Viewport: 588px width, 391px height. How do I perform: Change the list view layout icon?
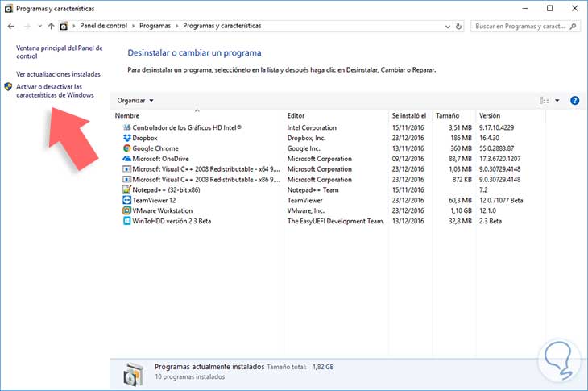pos(545,101)
